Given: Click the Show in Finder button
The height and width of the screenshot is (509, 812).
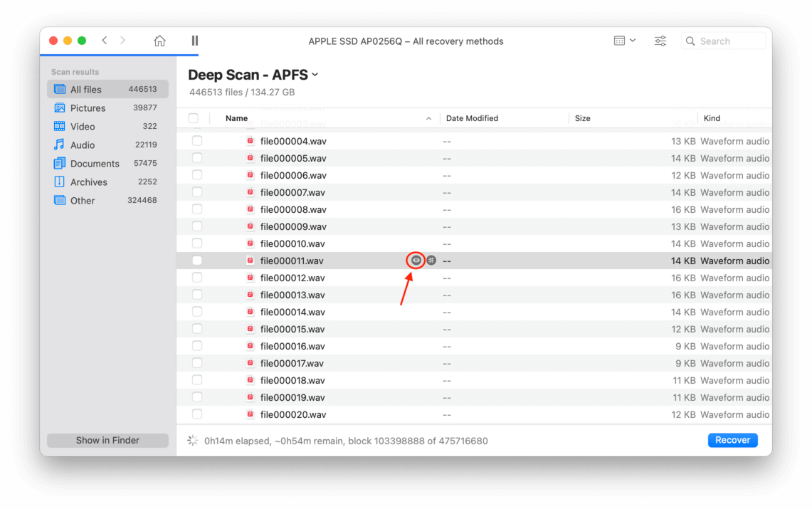Looking at the screenshot, I should [107, 440].
